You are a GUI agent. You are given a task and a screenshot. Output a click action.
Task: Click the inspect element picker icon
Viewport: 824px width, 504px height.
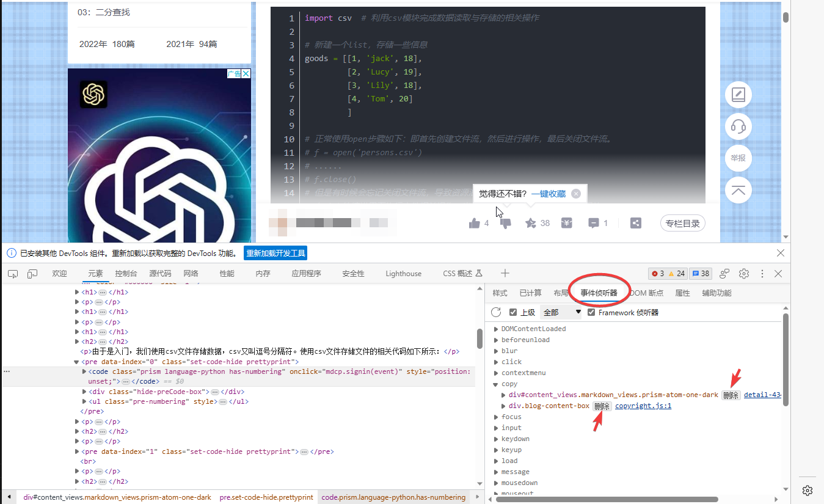coord(13,274)
